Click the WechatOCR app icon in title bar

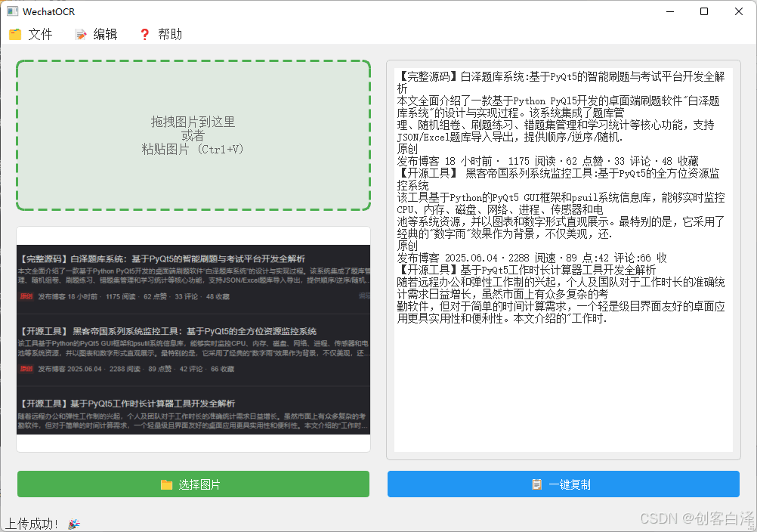(x=13, y=11)
